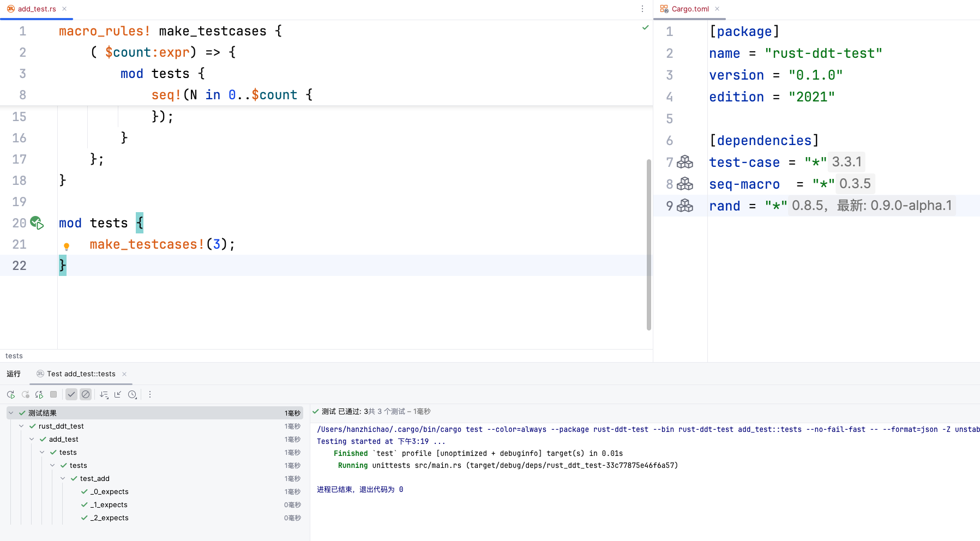980x541 pixels.
Task: Run tests via gutter icon line 20
Action: (37, 223)
